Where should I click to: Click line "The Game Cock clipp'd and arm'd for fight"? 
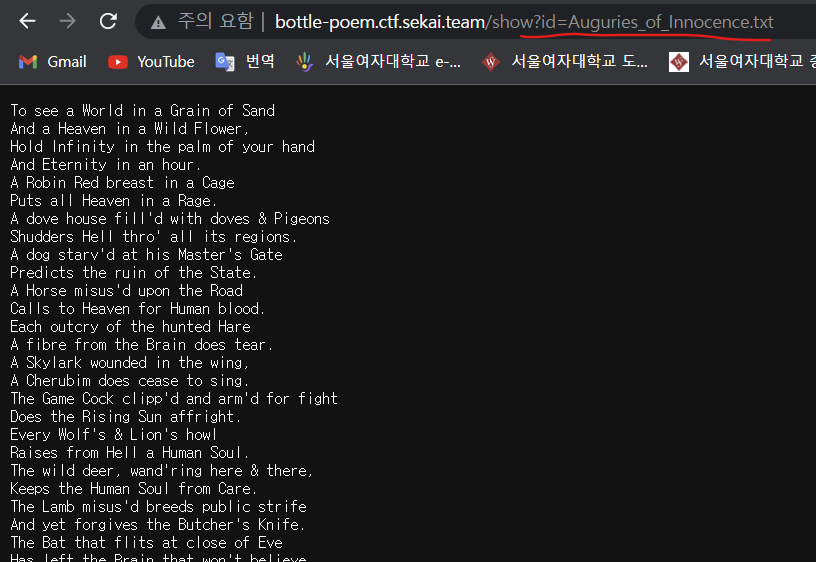pyautogui.click(x=174, y=399)
